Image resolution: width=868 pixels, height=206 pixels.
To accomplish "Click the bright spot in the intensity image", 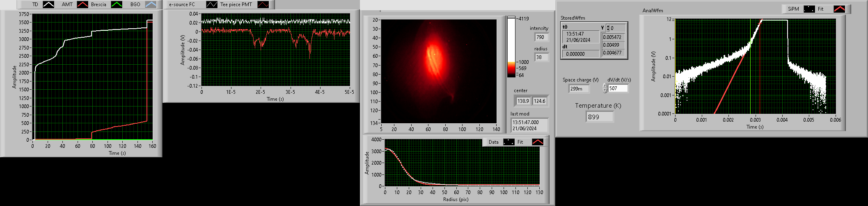I will pos(434,54).
